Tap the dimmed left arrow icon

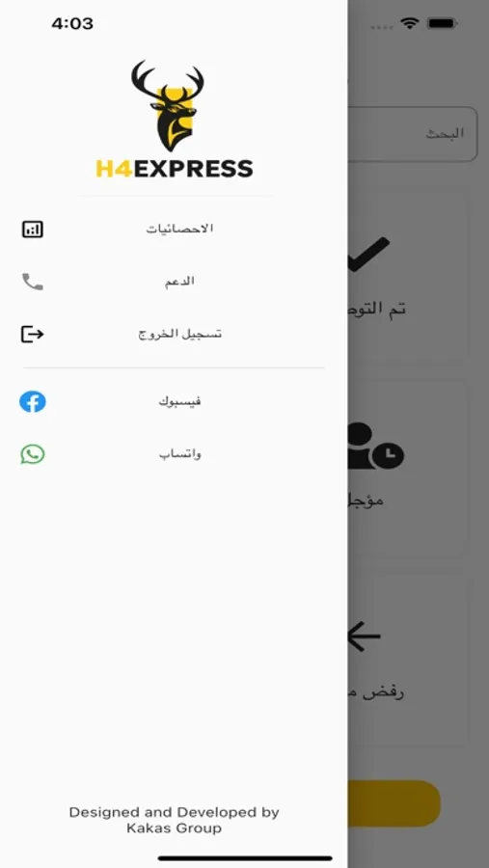(365, 637)
